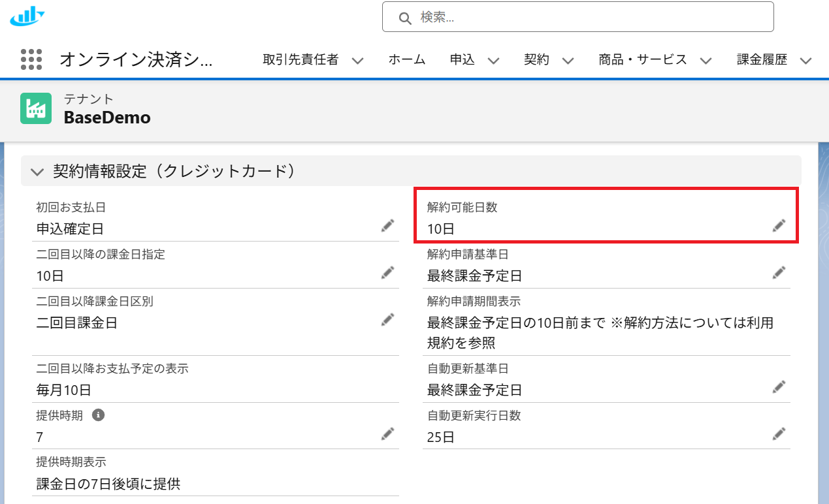The width and height of the screenshot is (829, 504).
Task: Click the pencil icon for 解約申請基準日
Action: 779,273
